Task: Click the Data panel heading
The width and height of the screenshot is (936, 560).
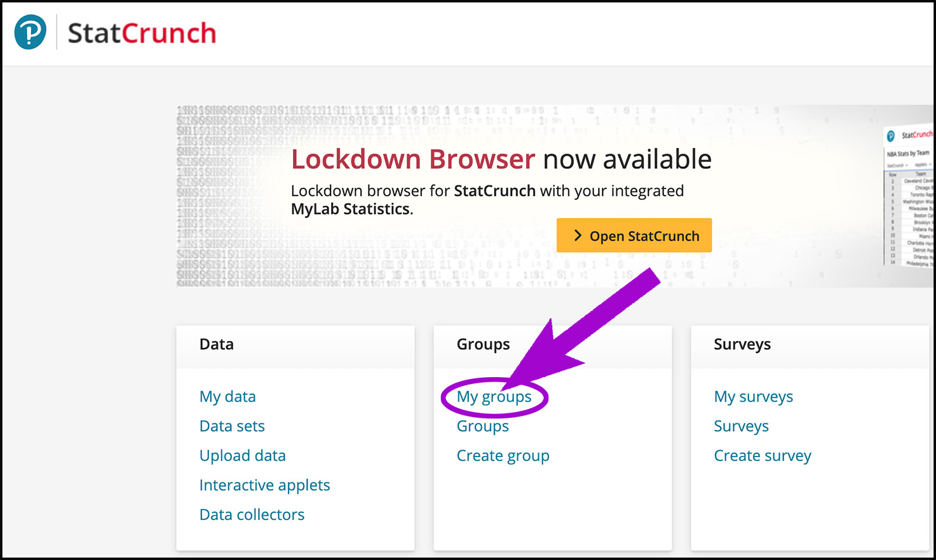Action: click(x=217, y=344)
